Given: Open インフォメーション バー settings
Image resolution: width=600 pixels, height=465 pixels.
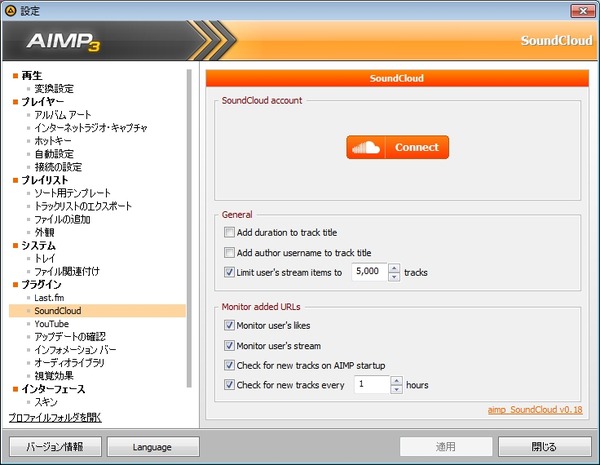Looking at the screenshot, I should pos(75,350).
